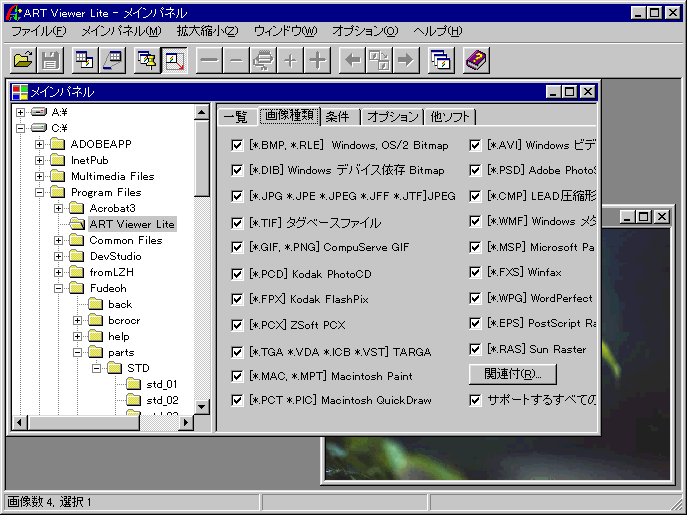687x515 pixels.
Task: Uncheck the *.TIF file checkbox
Action: click(x=237, y=223)
